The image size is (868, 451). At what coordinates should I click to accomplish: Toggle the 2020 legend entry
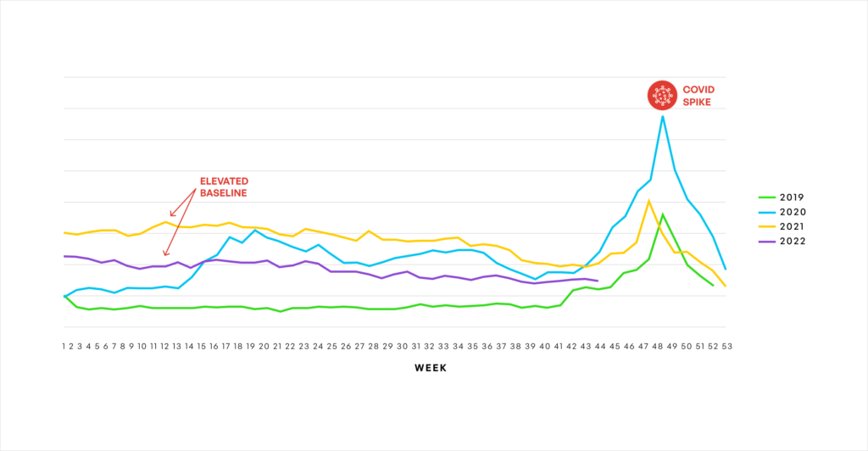(782, 212)
